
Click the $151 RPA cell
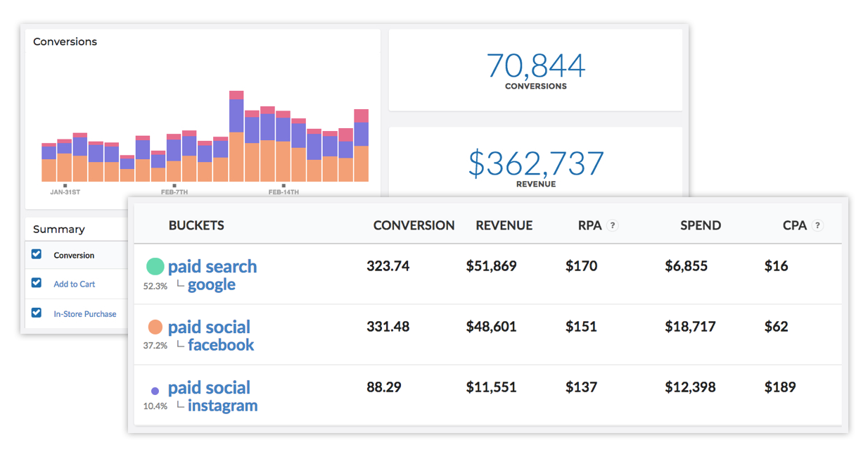(581, 327)
